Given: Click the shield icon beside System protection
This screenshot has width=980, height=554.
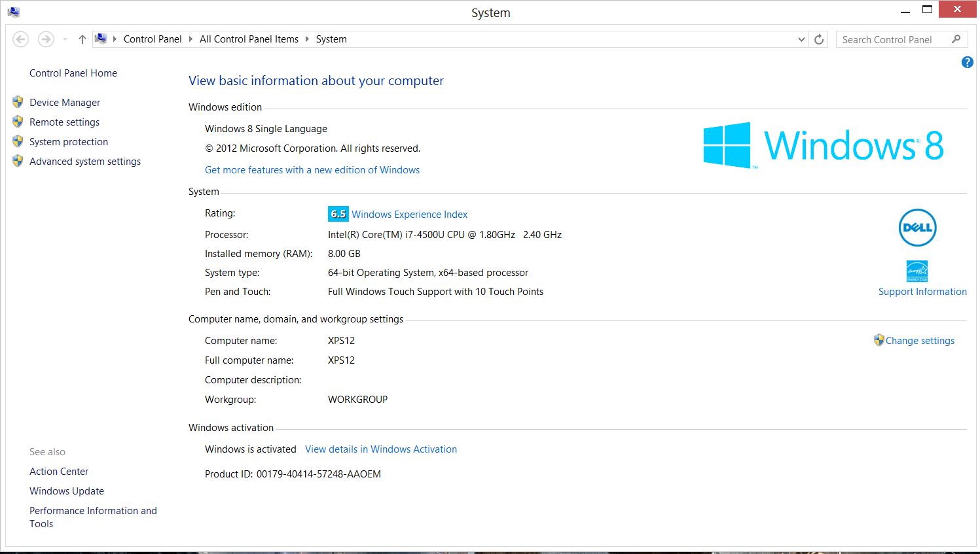Looking at the screenshot, I should click(18, 141).
